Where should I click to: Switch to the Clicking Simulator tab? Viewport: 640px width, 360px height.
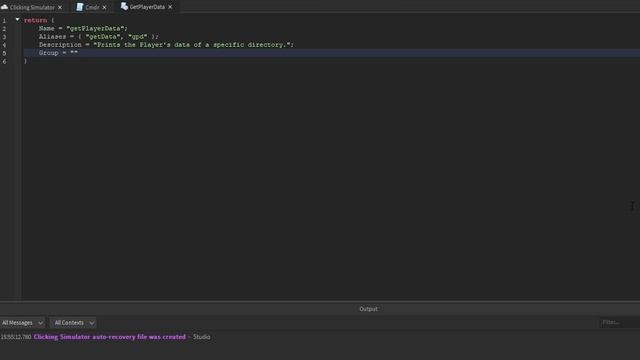click(x=32, y=7)
